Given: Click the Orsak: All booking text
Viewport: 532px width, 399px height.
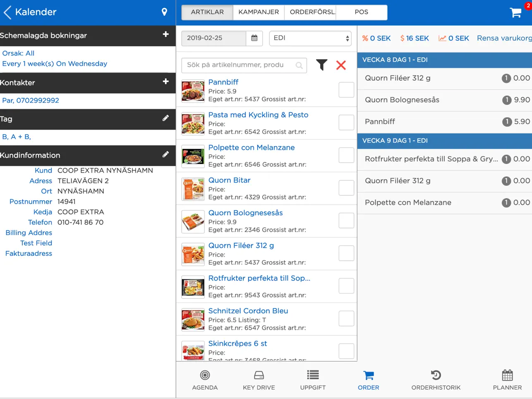Looking at the screenshot, I should point(18,53).
